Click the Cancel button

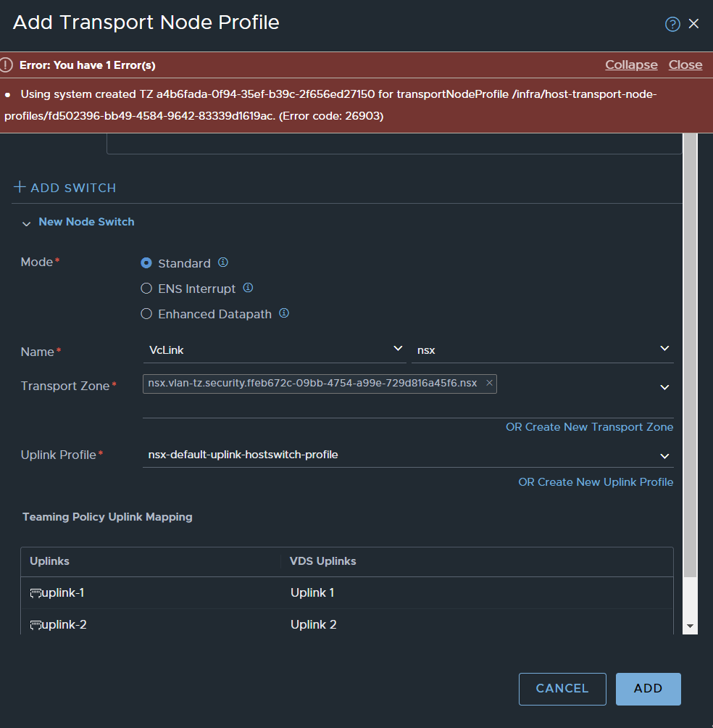point(562,689)
